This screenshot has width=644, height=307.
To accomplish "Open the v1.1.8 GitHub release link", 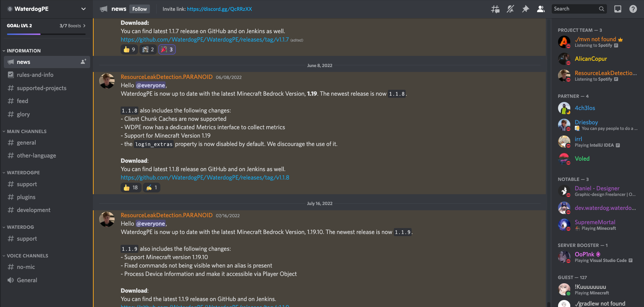I will point(205,177).
